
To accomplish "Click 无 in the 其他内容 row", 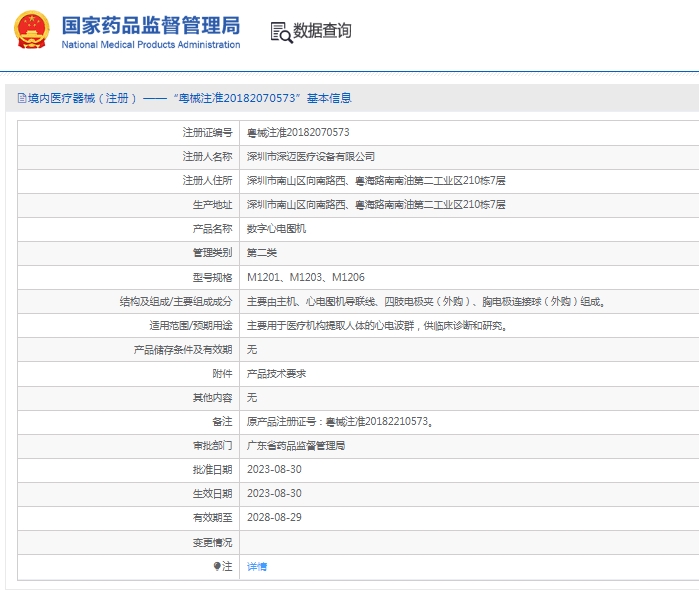I will pyautogui.click(x=252, y=398).
